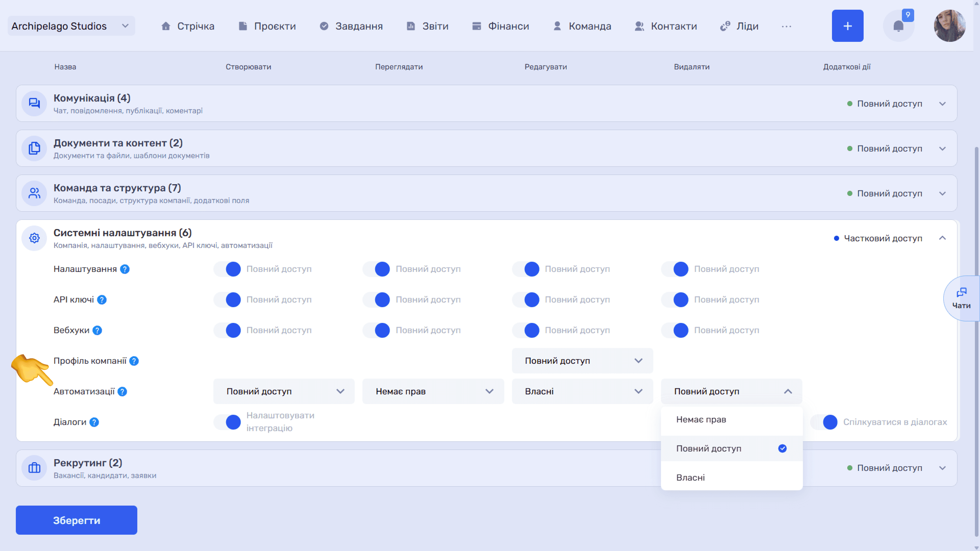
Task: Click the blue plus create button
Action: [848, 26]
